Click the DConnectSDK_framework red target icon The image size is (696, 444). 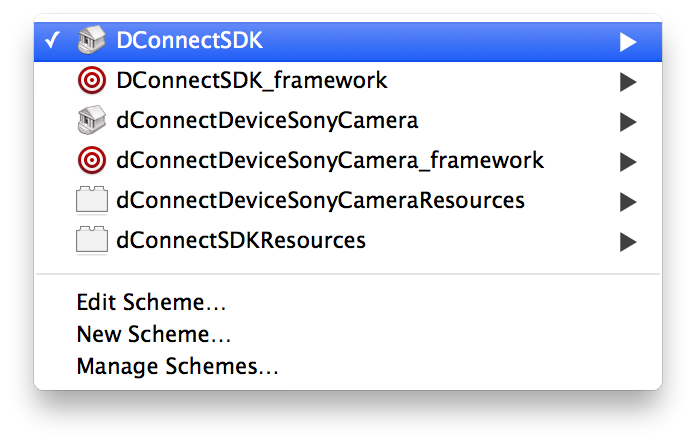(x=92, y=81)
